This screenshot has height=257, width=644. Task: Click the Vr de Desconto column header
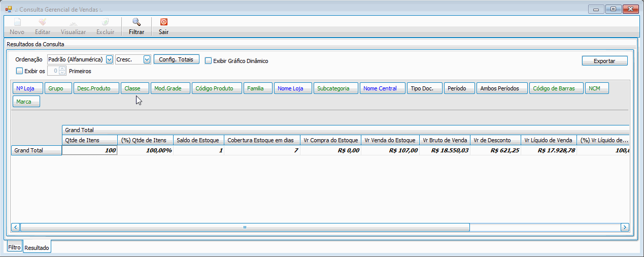(x=496, y=140)
